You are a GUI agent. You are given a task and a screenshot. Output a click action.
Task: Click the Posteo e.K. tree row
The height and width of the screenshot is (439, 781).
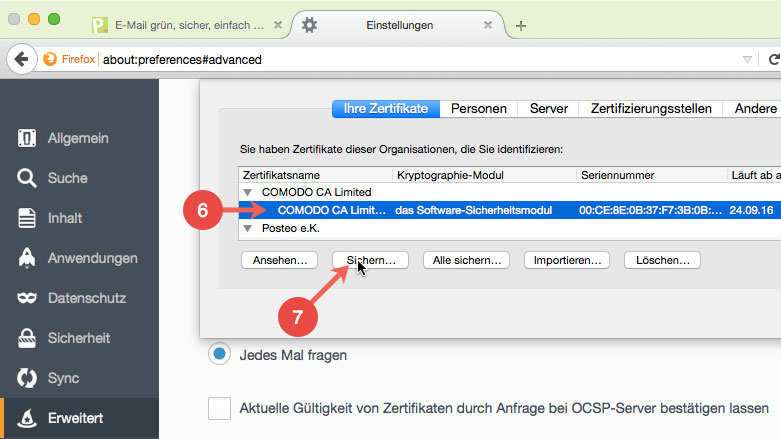510,228
